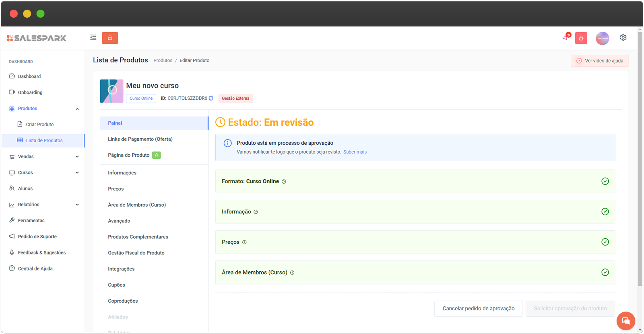Click the orange lock icon button

click(x=110, y=38)
